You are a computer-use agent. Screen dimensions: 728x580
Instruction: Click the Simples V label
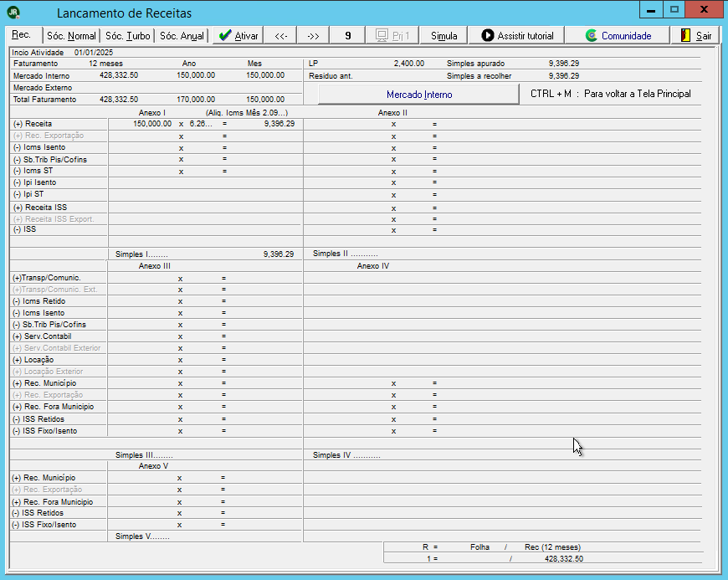[x=142, y=536]
